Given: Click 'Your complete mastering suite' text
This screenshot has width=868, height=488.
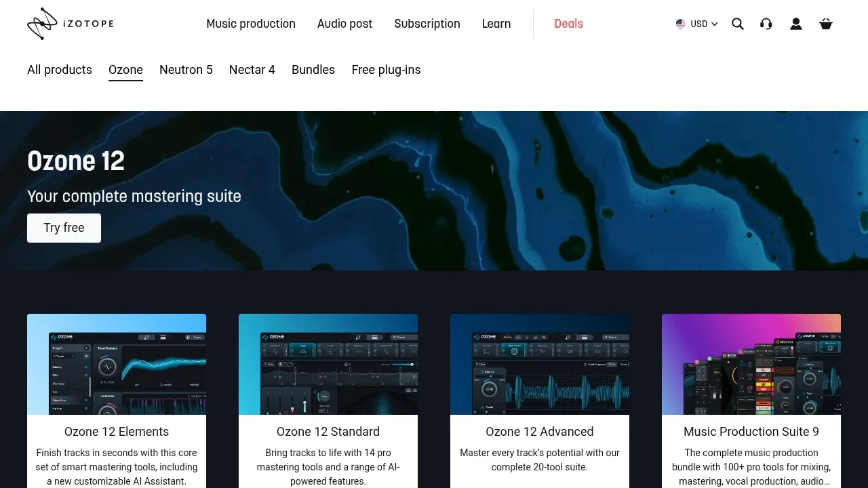Looking at the screenshot, I should tap(134, 197).
